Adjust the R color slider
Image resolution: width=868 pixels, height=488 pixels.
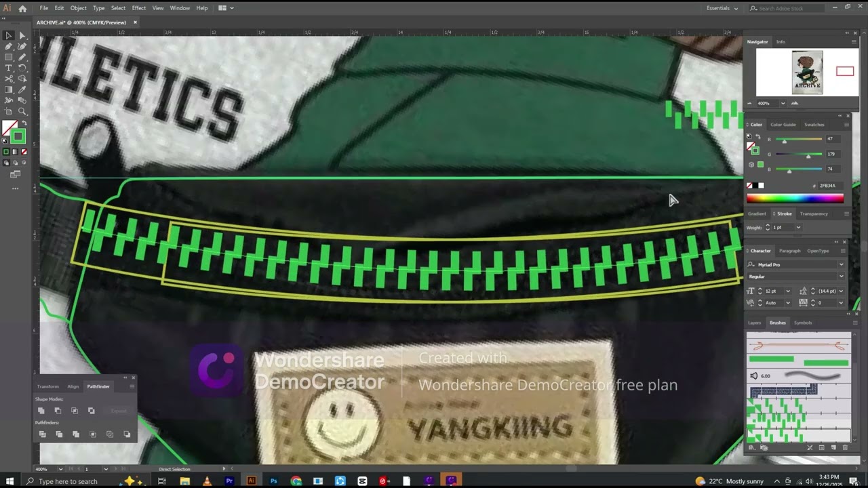point(800,139)
